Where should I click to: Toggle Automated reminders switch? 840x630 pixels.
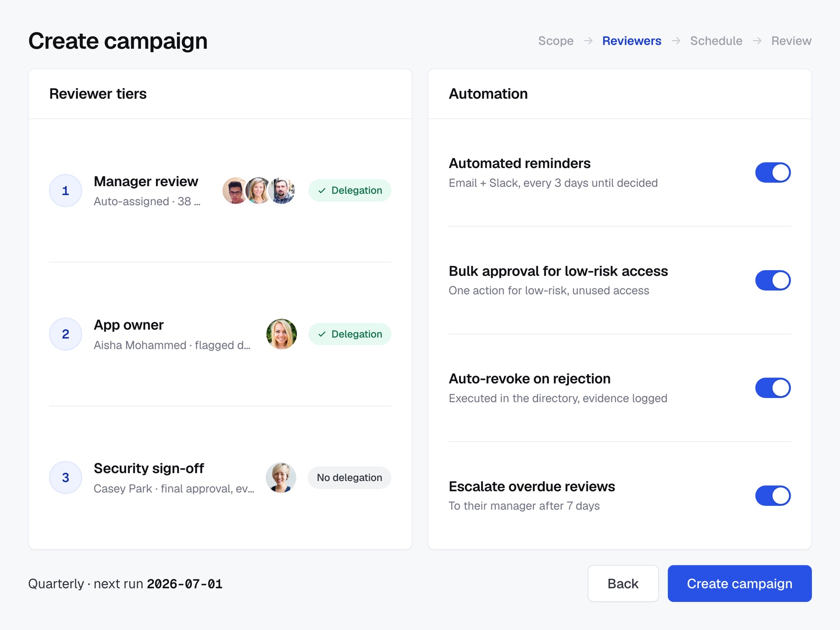773,173
